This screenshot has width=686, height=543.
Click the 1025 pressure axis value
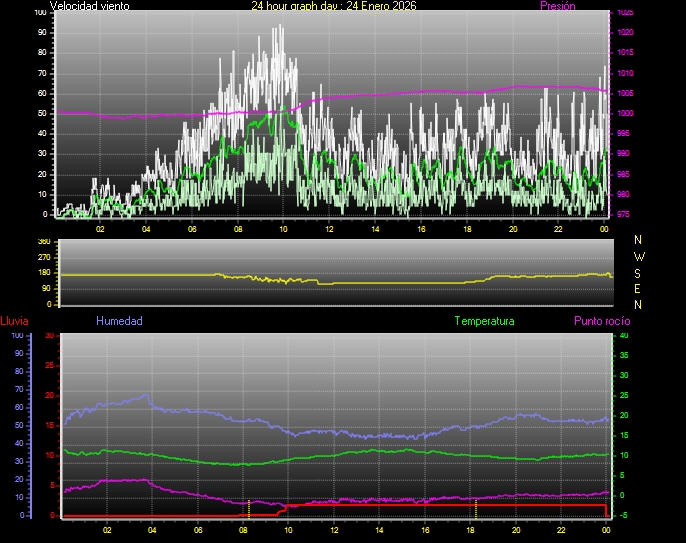pyautogui.click(x=625, y=13)
